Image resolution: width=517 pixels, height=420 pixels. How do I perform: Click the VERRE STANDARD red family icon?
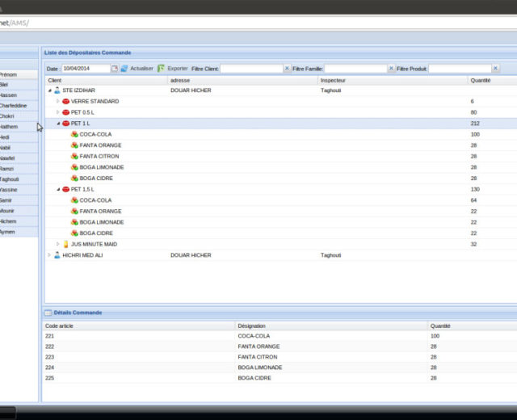66,102
